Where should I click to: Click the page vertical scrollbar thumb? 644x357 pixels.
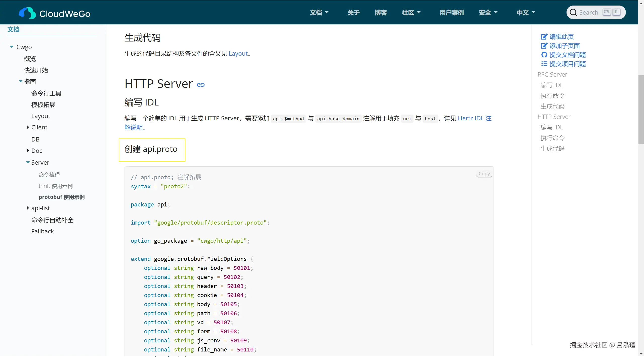(641, 110)
